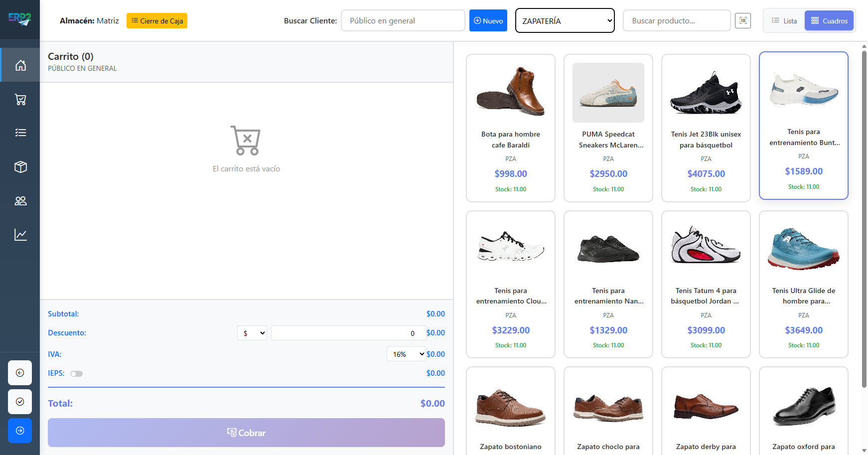This screenshot has width=868, height=455.
Task: Click the Cierre de Caja button
Action: point(157,21)
